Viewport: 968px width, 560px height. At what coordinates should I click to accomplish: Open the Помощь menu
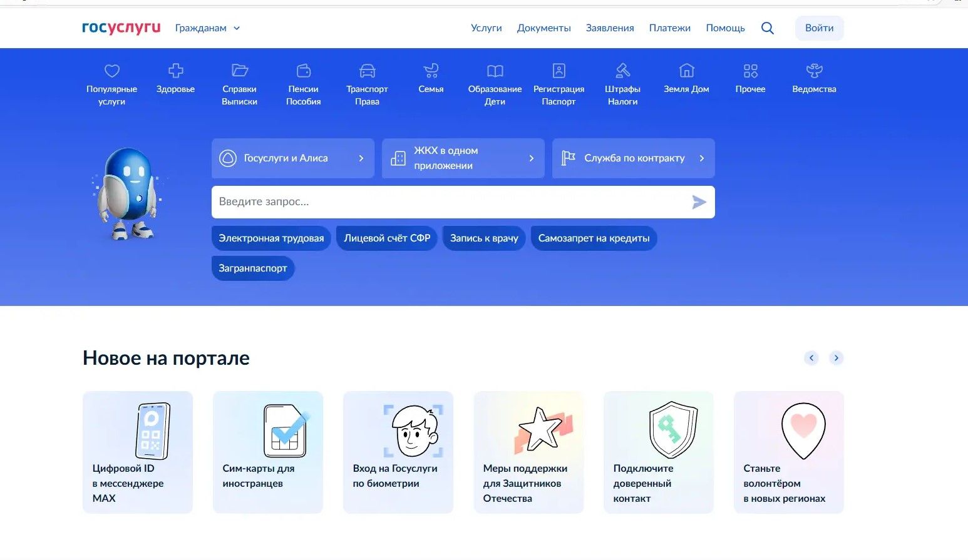(726, 28)
